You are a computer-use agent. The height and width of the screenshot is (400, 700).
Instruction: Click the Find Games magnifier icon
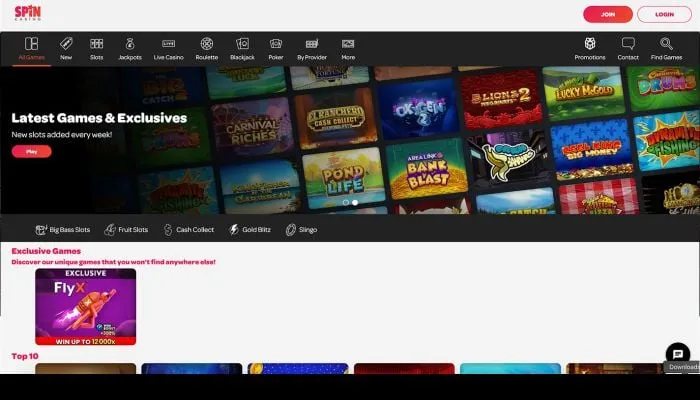(x=667, y=43)
